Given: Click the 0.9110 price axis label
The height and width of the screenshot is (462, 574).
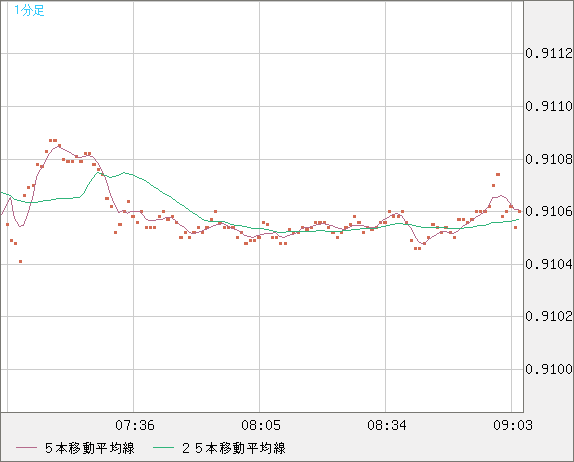Looking at the screenshot, I should tap(549, 106).
